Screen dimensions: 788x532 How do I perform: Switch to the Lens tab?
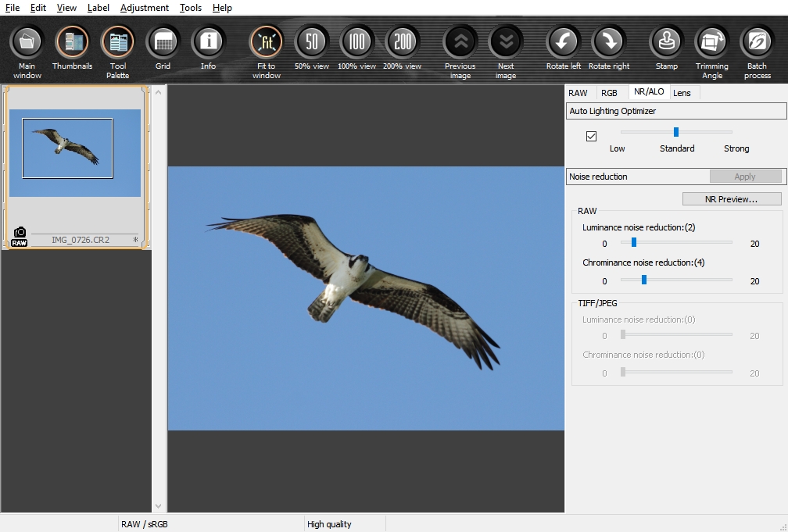click(682, 93)
